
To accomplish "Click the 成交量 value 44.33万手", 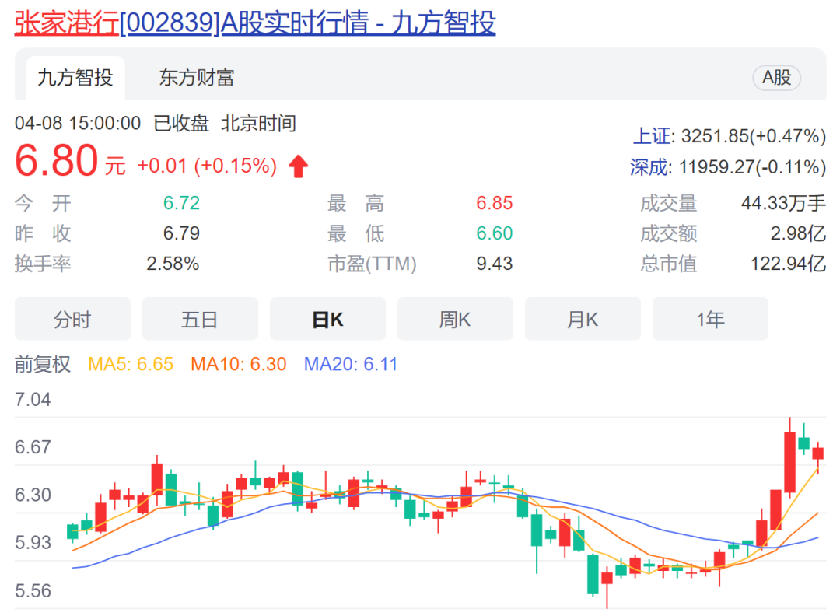I will 783,203.
